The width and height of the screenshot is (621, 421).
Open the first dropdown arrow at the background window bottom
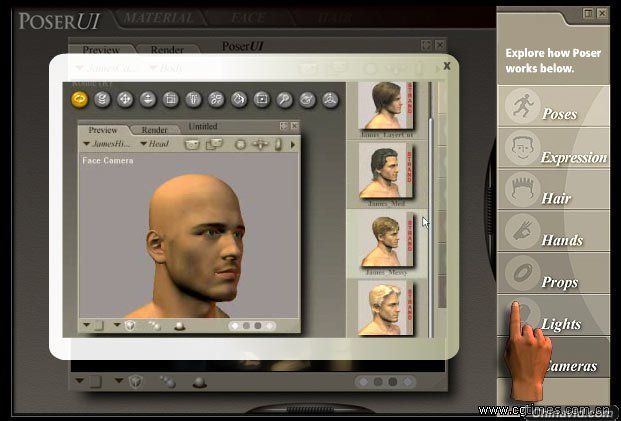tap(80, 381)
